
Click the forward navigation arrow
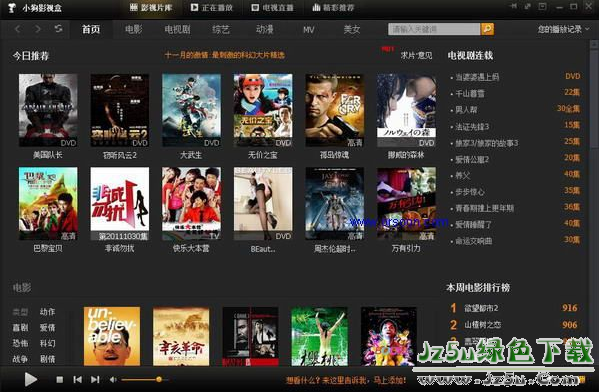pyautogui.click(x=37, y=29)
